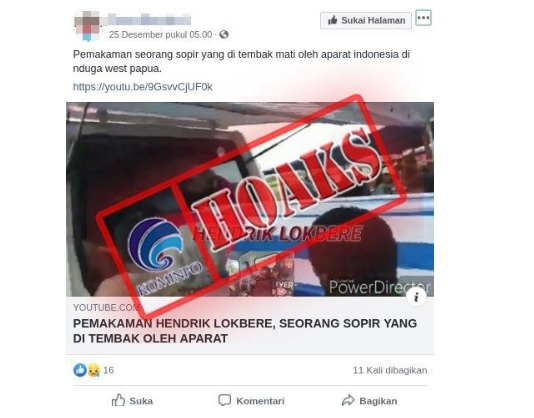
Task: Click the blue like reaction icon
Action: pyautogui.click(x=80, y=370)
